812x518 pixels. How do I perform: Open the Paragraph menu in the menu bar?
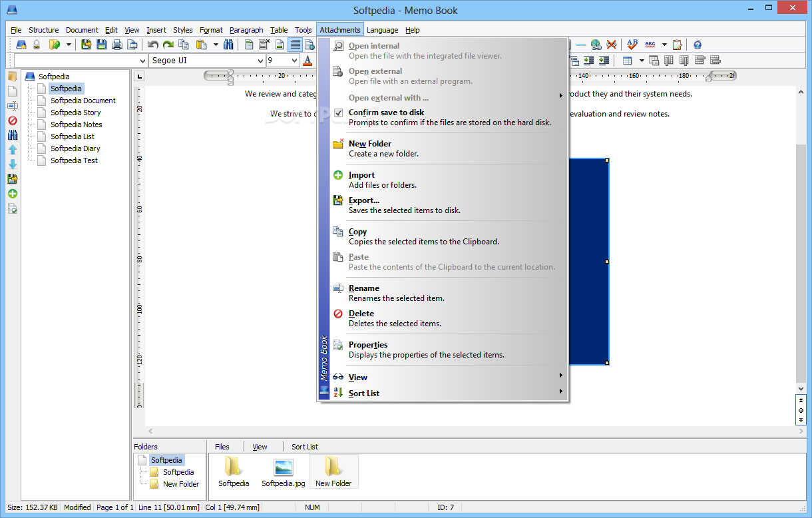[x=246, y=30]
